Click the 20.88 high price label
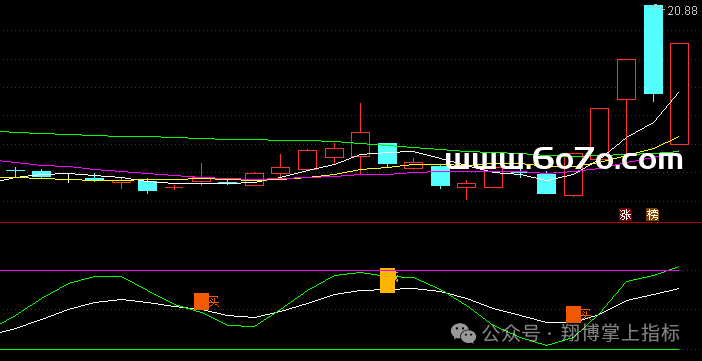The height and width of the screenshot is (361, 702). click(x=682, y=11)
